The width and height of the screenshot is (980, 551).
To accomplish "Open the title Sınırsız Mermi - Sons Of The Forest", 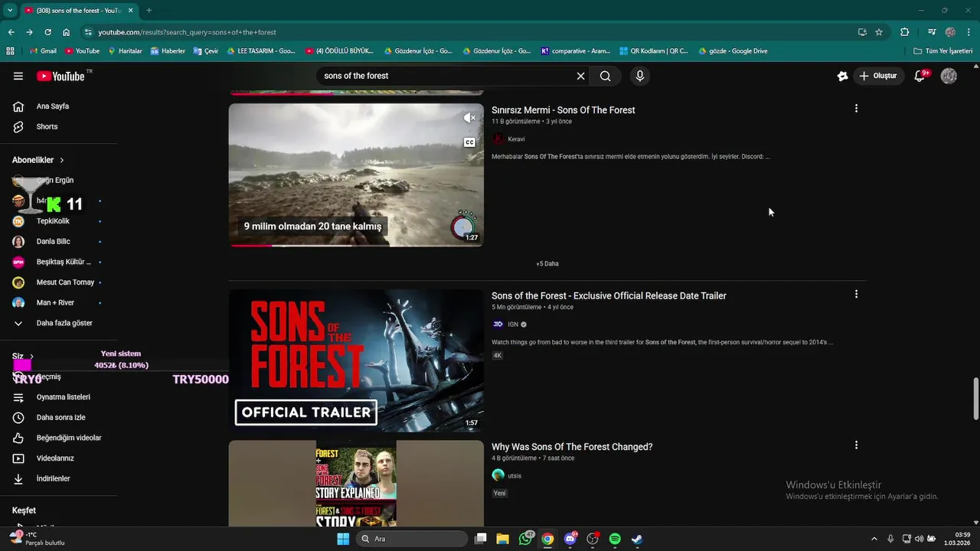I will (563, 110).
